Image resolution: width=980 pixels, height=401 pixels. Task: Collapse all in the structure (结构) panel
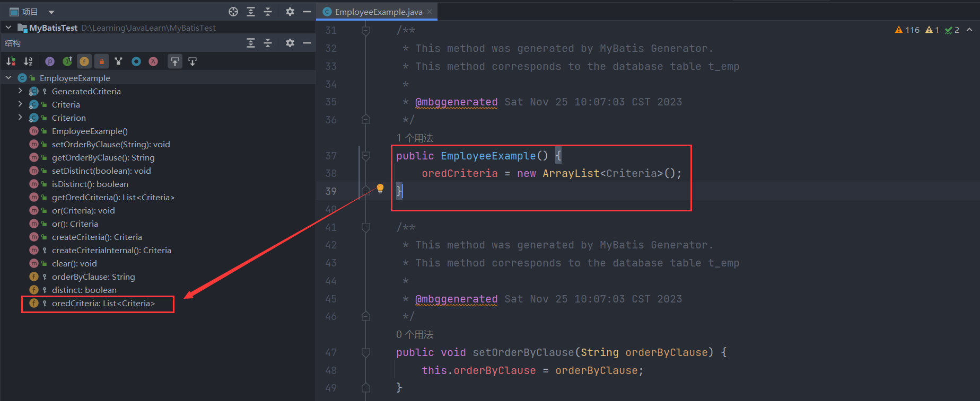coord(268,43)
